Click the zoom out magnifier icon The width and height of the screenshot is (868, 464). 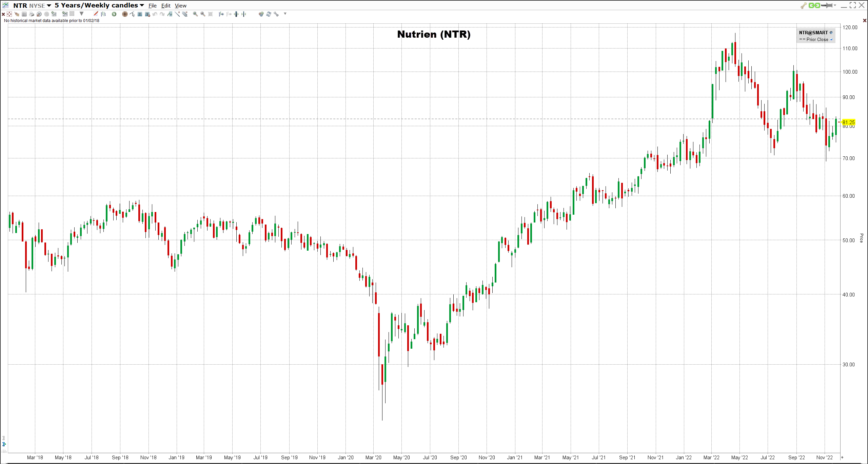203,14
